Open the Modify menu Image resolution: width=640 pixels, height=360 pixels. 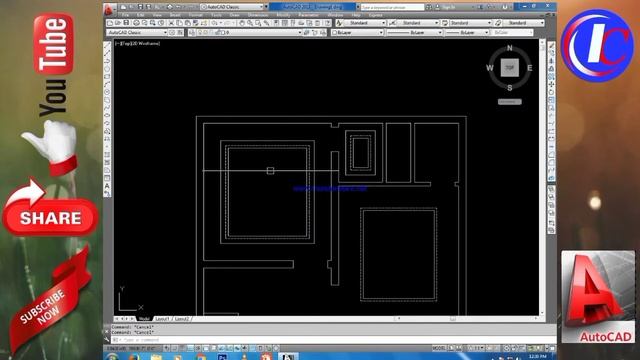283,15
